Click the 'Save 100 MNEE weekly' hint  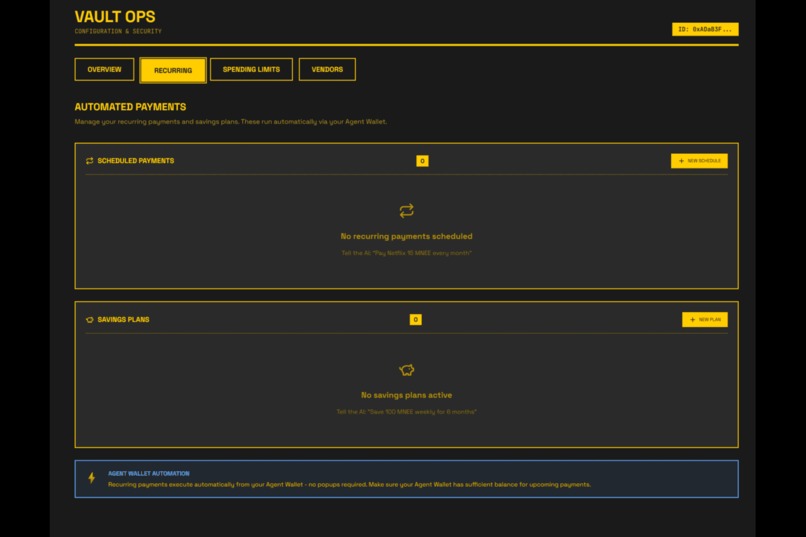407,412
